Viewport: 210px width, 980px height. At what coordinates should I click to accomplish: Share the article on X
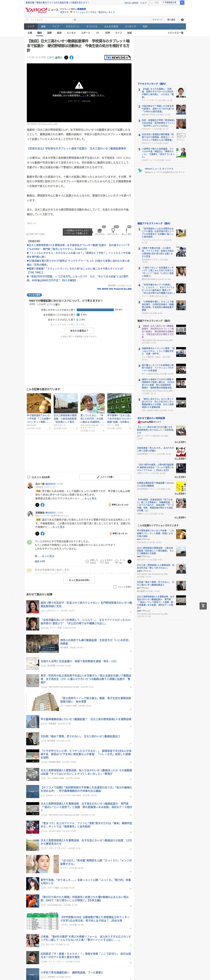(66, 57)
